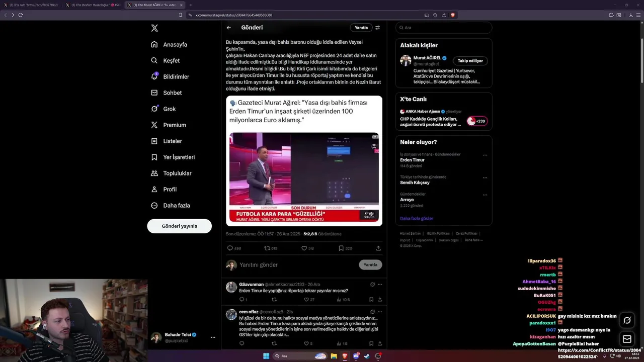The image size is (644, 362).
Task: Click the browser address bar URL
Action: (233, 15)
